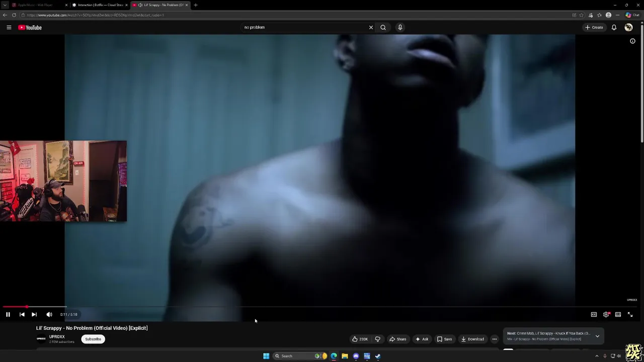Open the UPROXX channel avatar
Viewport: 644px width, 362px height.
[41, 339]
